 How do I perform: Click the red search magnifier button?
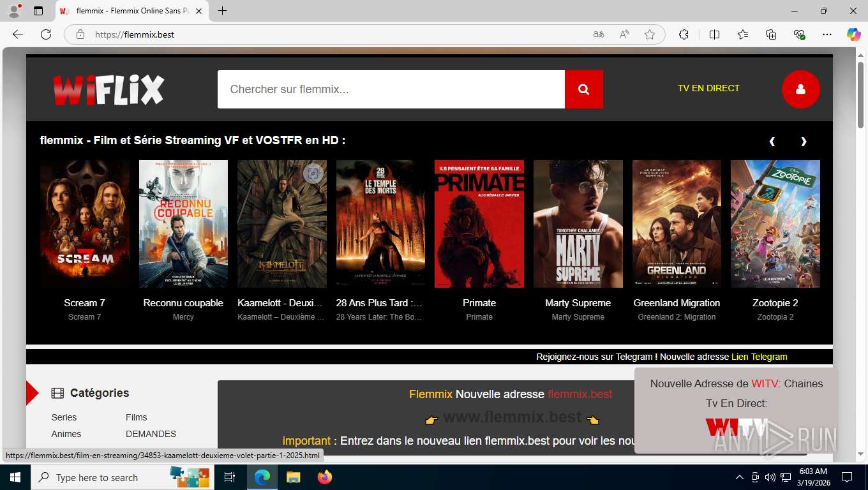tap(583, 89)
